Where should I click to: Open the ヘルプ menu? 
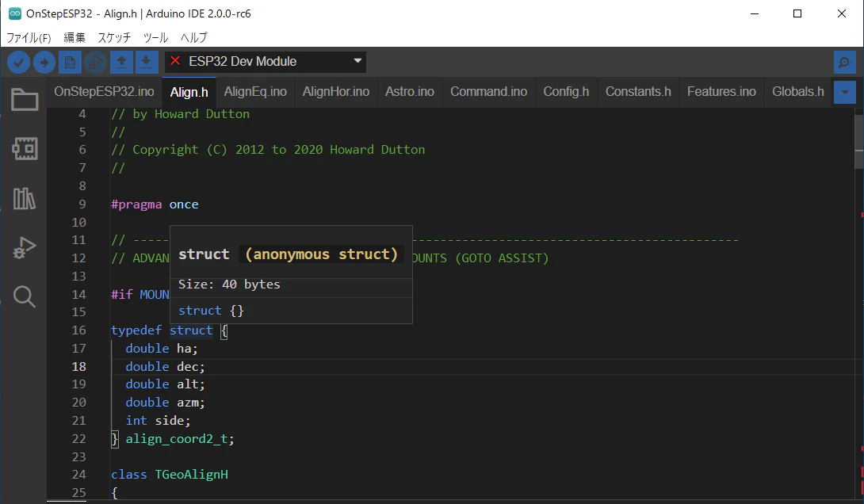pos(194,37)
